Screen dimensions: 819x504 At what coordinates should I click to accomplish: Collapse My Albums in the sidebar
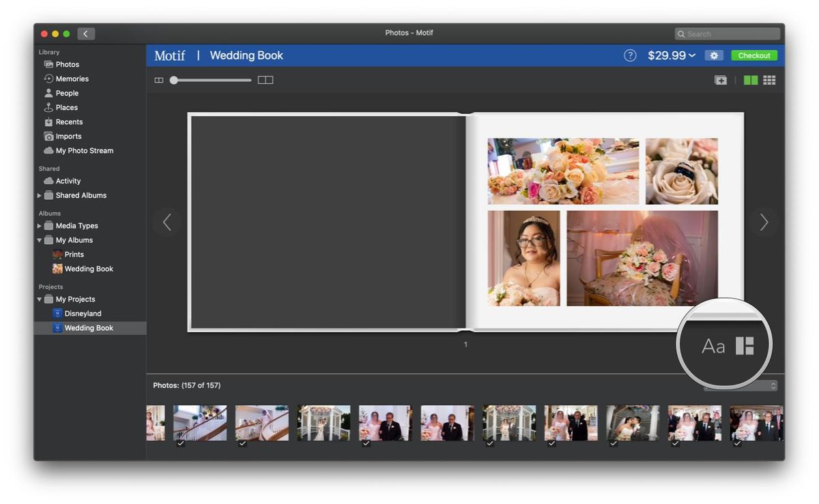(39, 239)
